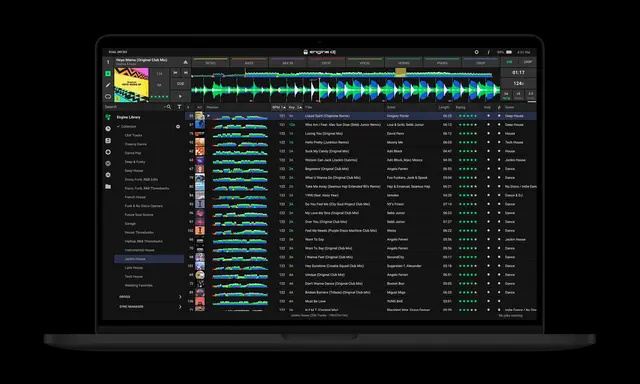This screenshot has height=384, width=640.
Task: Click the filter icon next to the search bar
Action: pos(179,107)
